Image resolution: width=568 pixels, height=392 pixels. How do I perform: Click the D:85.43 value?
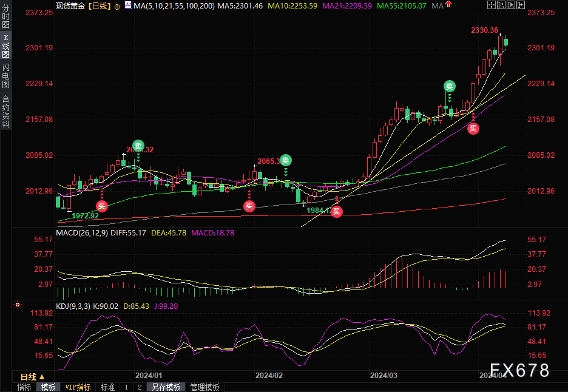(136, 306)
